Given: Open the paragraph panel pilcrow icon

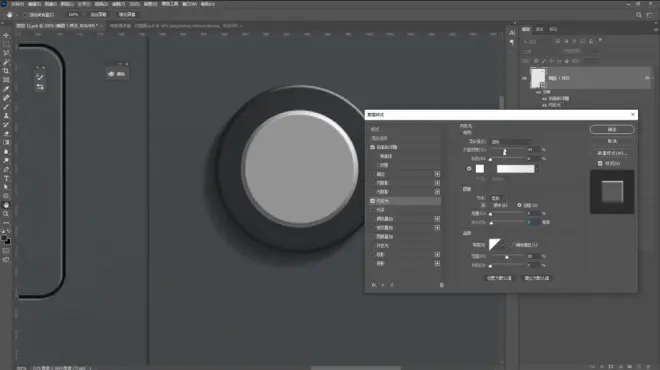Looking at the screenshot, I should 512,42.
